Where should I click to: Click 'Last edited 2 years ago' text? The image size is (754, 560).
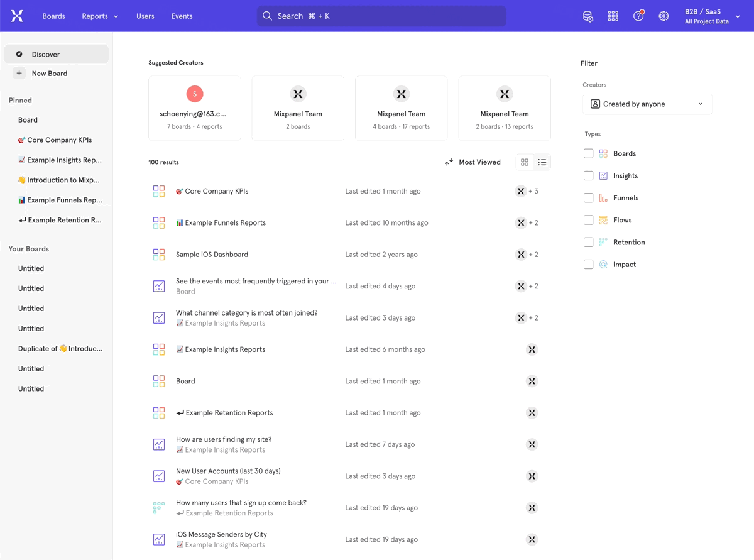pos(381,255)
